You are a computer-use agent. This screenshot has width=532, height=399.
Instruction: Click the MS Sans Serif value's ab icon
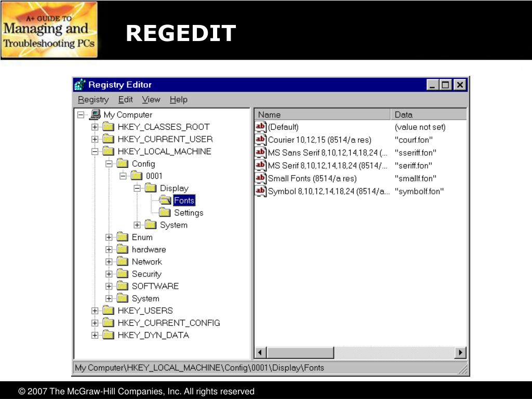point(261,152)
